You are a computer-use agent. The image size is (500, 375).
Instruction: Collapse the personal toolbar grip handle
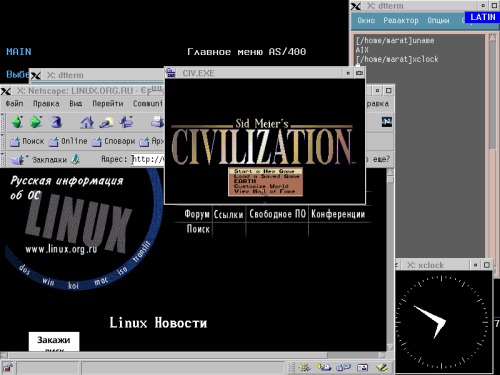(3, 142)
